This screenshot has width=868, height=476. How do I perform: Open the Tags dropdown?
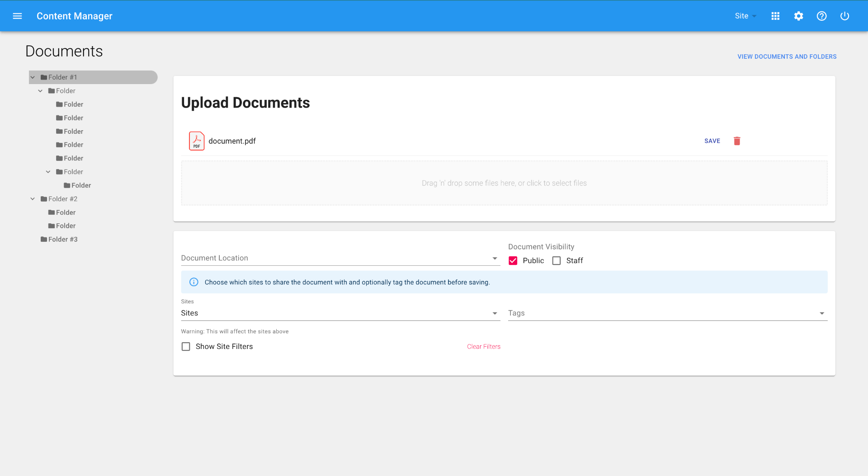(667, 313)
